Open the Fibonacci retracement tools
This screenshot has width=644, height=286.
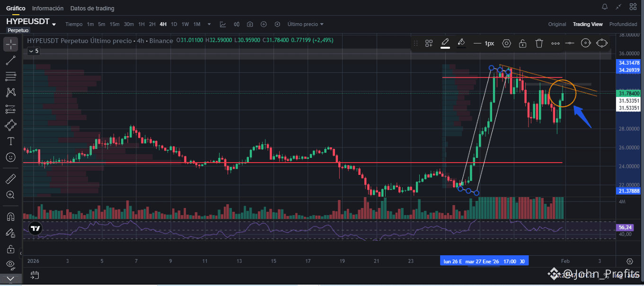coord(10,76)
